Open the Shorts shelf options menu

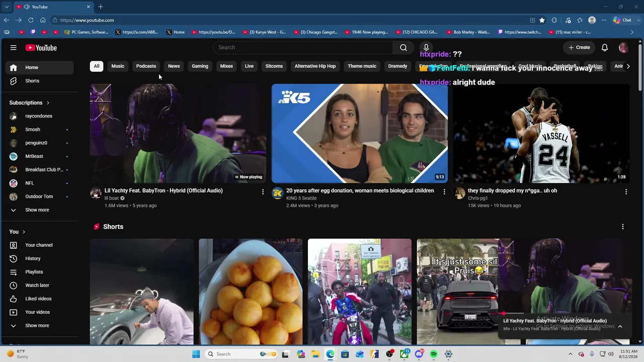623,227
